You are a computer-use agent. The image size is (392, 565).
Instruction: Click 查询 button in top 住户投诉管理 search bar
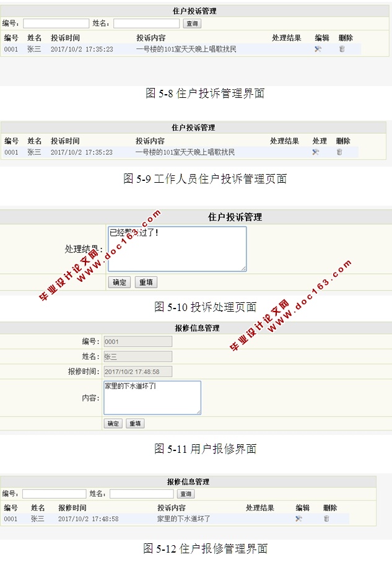pos(192,24)
